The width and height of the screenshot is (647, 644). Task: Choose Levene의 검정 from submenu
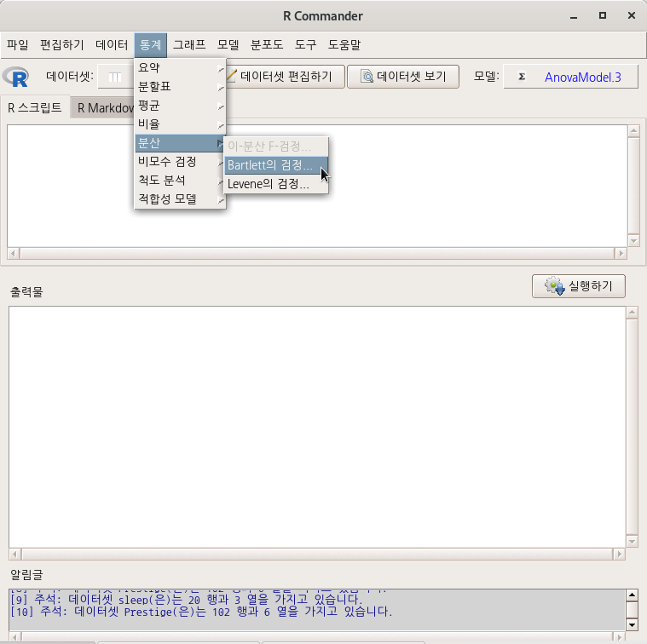pyautogui.click(x=276, y=184)
